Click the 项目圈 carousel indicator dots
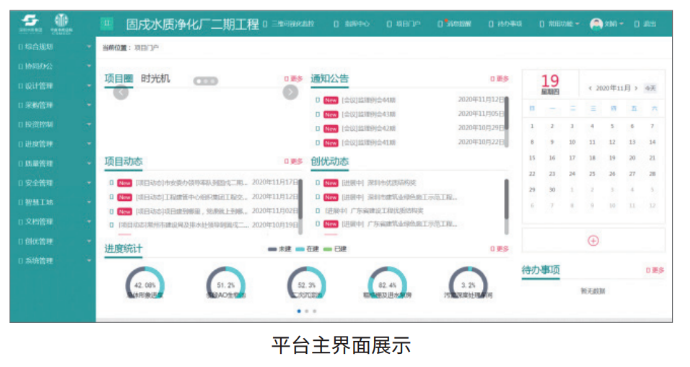The image size is (690, 367). click(206, 81)
